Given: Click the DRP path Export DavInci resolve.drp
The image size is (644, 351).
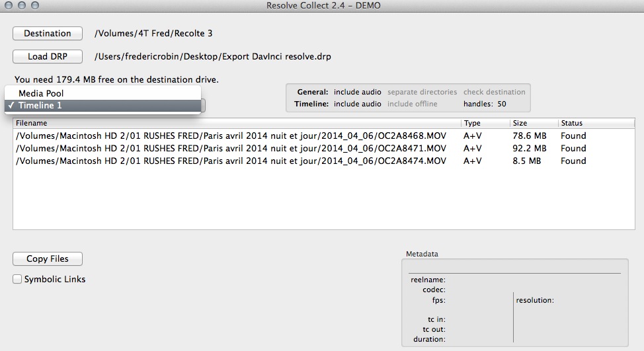Looking at the screenshot, I should tap(213, 56).
